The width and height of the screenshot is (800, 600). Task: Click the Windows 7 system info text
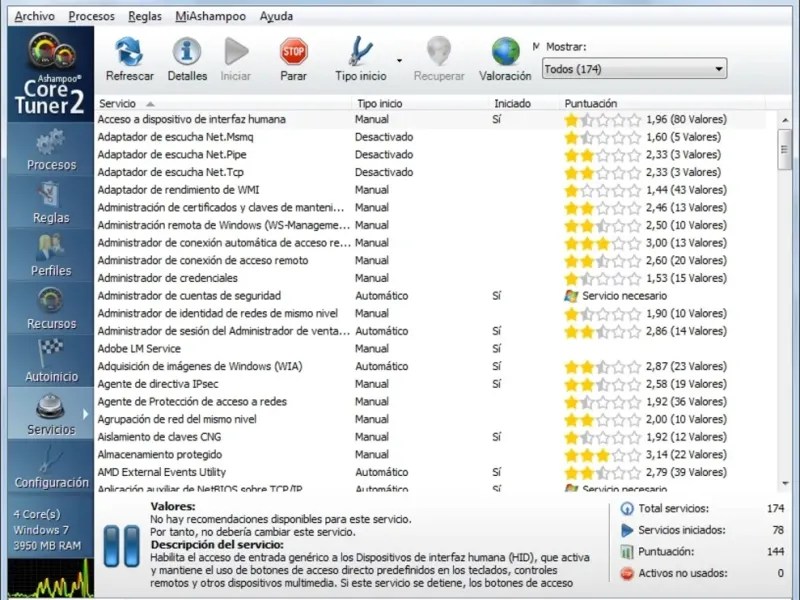(41, 530)
